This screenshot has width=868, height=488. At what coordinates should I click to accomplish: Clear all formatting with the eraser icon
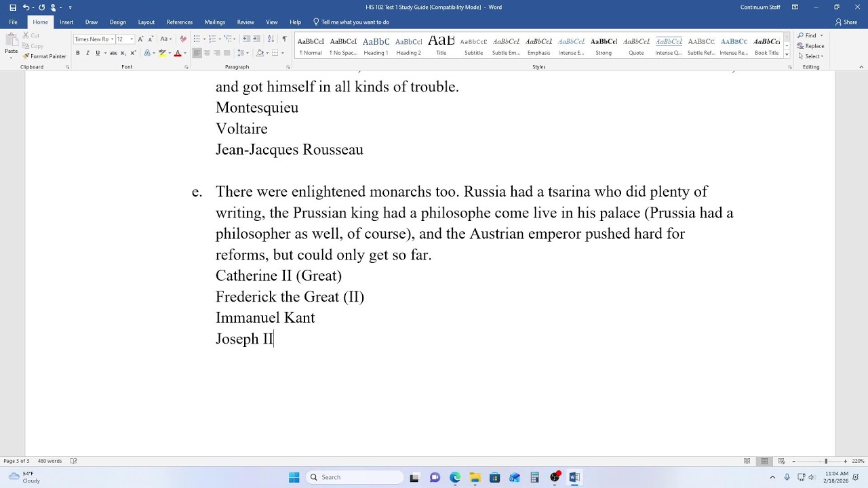(183, 39)
